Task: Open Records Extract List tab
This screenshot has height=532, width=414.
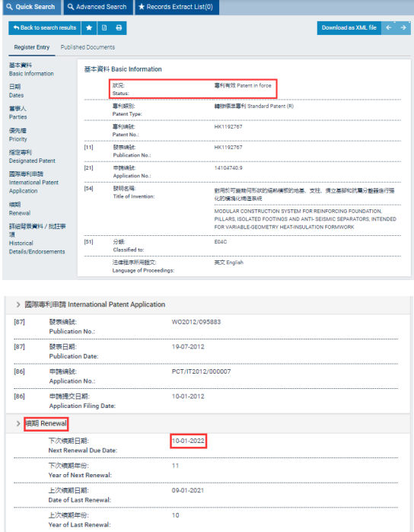Action: click(x=177, y=7)
